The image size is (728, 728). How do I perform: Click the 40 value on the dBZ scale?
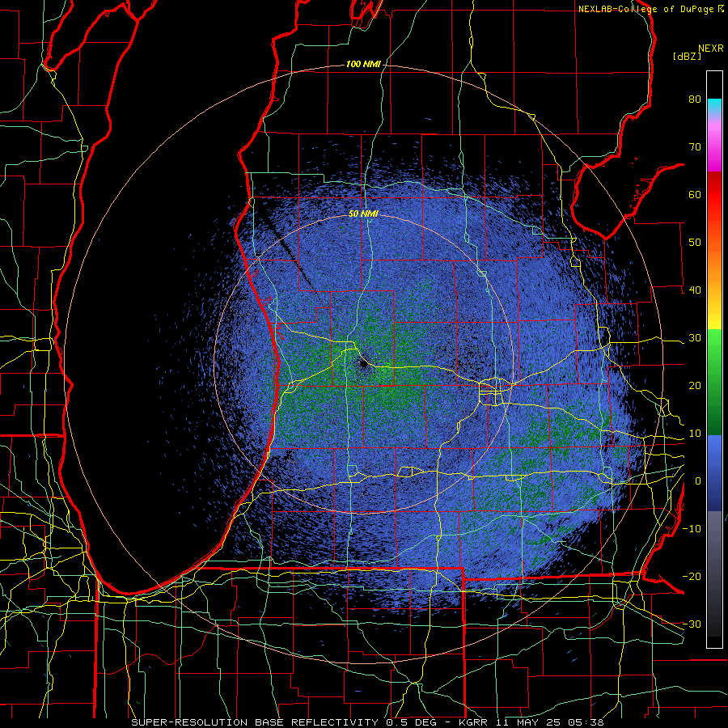coord(695,290)
